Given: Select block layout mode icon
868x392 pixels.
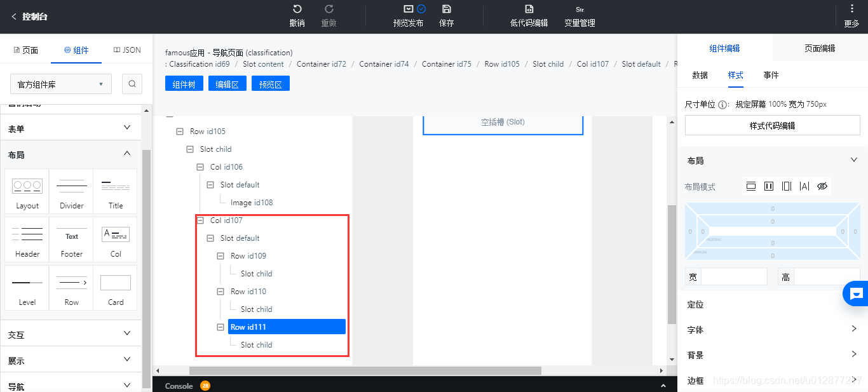Looking at the screenshot, I should point(751,186).
